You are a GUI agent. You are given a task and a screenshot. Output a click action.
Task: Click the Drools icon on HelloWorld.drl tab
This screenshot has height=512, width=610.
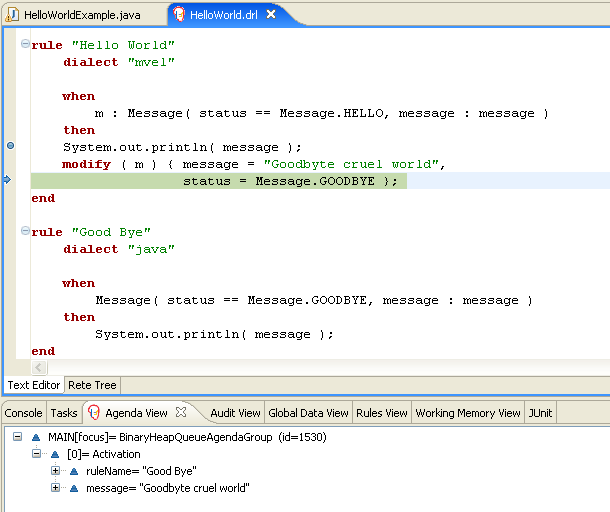[x=179, y=15]
